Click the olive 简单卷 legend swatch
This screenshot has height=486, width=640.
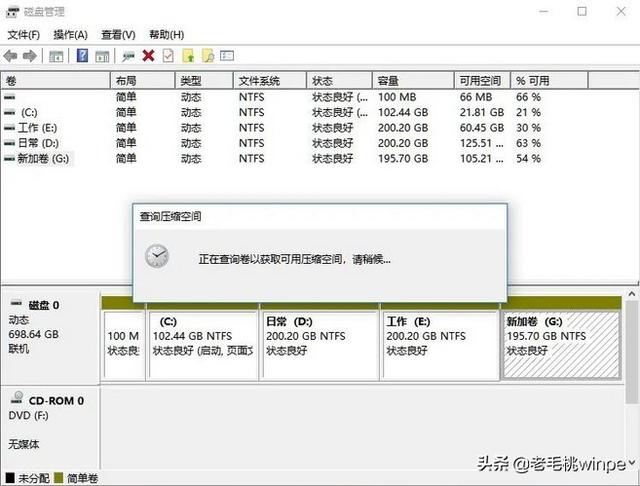(x=59, y=477)
